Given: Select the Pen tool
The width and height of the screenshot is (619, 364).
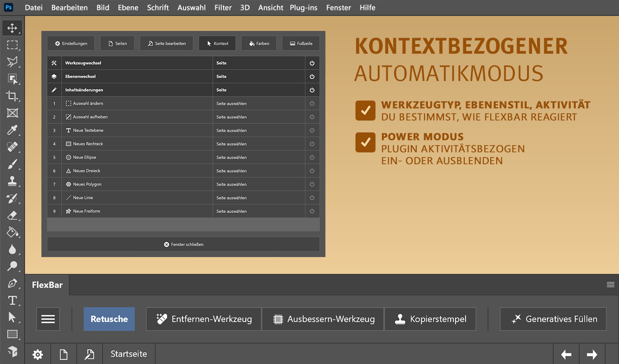Looking at the screenshot, I should pos(12,283).
